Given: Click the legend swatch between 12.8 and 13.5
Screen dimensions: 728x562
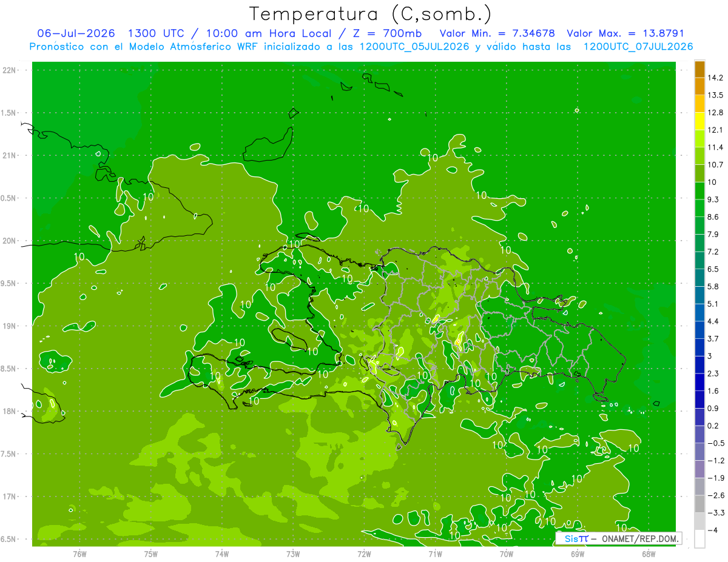Looking at the screenshot, I should [x=699, y=104].
